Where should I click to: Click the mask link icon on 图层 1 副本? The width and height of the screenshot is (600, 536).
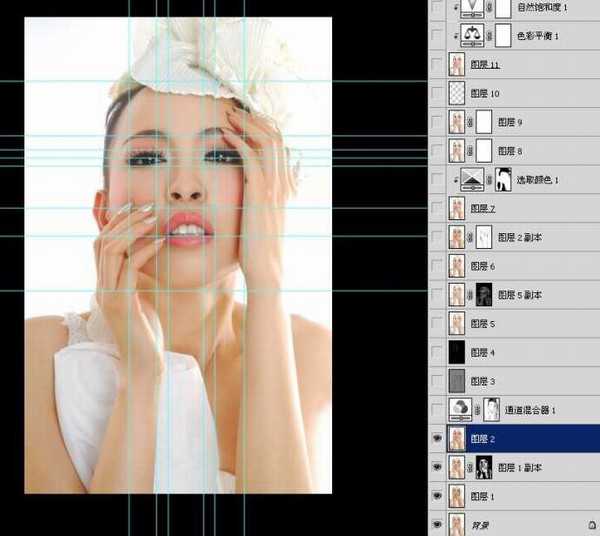coord(470,467)
